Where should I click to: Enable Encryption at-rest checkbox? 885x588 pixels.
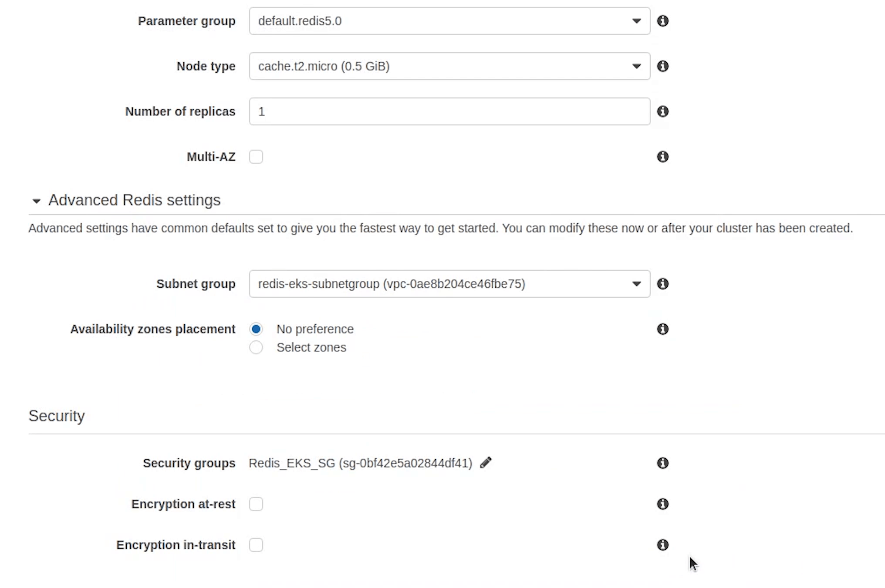(x=256, y=504)
